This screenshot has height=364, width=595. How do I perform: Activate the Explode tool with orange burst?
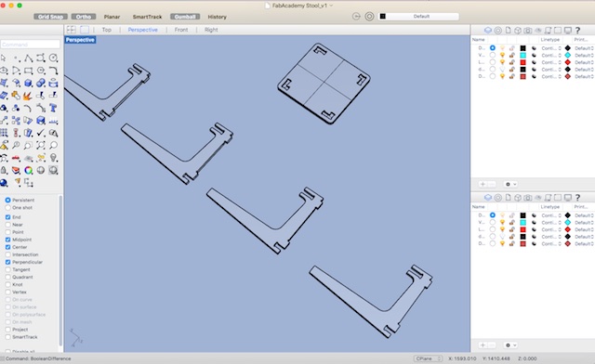[27, 96]
